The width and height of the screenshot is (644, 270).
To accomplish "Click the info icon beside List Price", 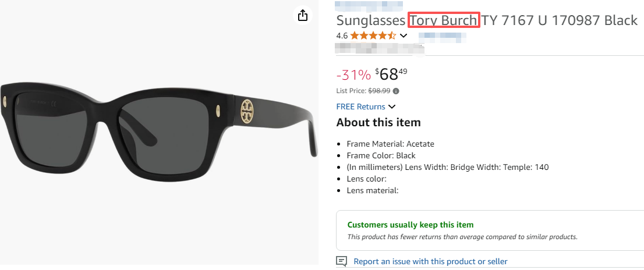I will coord(396,91).
